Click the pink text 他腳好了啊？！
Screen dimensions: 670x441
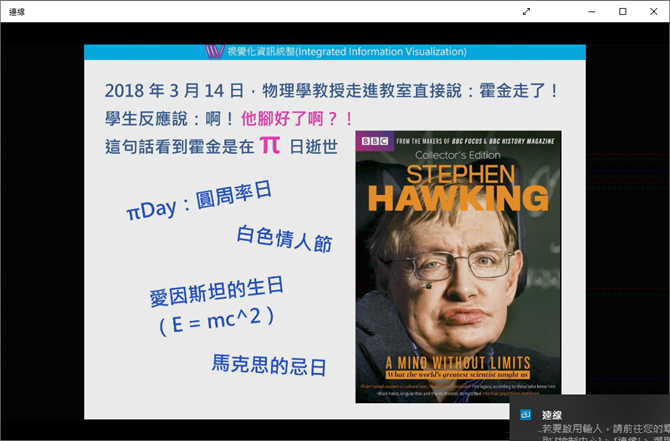297,118
